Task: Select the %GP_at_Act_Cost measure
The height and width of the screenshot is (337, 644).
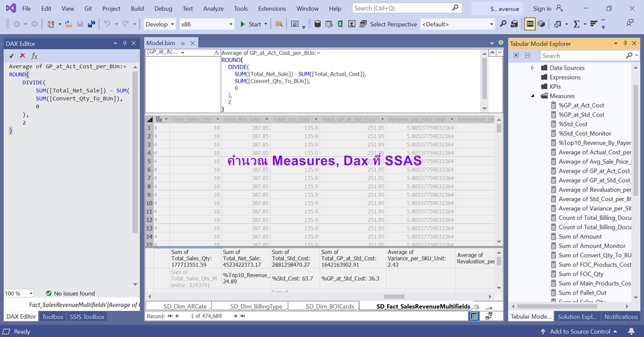Action: click(x=581, y=105)
